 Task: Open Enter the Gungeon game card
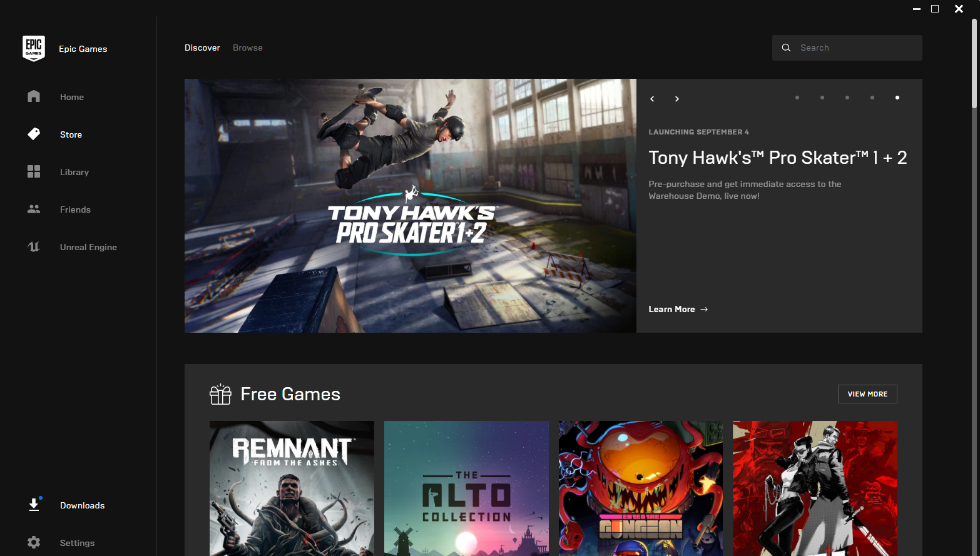point(641,488)
